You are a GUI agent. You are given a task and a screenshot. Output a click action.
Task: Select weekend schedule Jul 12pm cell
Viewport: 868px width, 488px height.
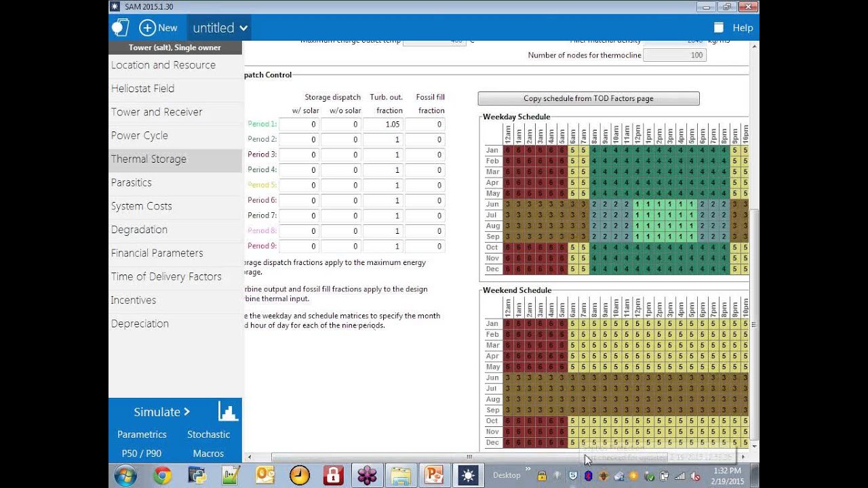(x=637, y=389)
